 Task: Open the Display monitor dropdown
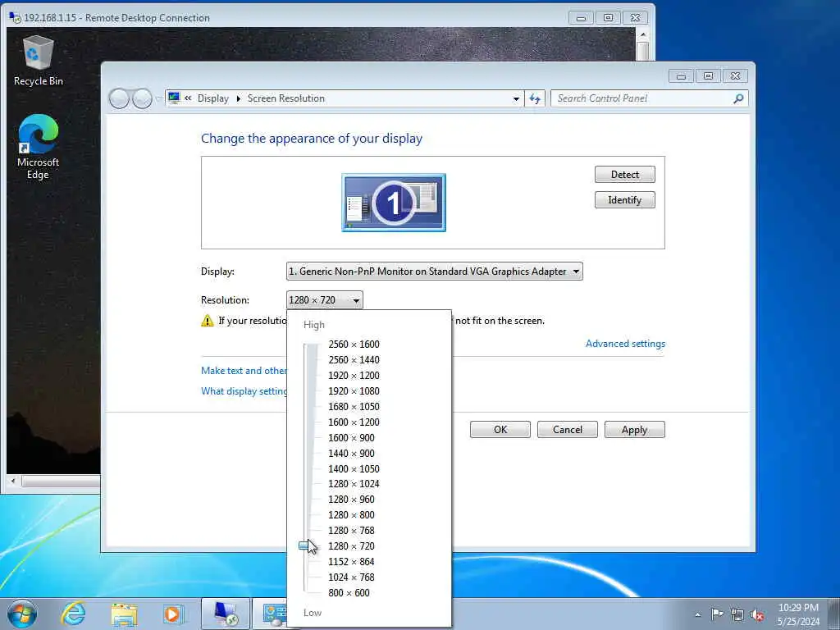(x=435, y=271)
